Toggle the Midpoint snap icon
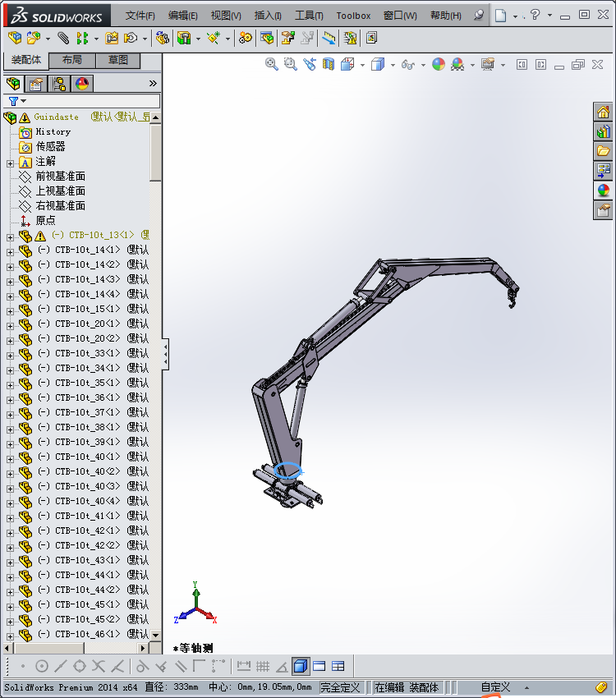Image resolution: width=616 pixels, height=698 pixels. pyautogui.click(x=61, y=667)
